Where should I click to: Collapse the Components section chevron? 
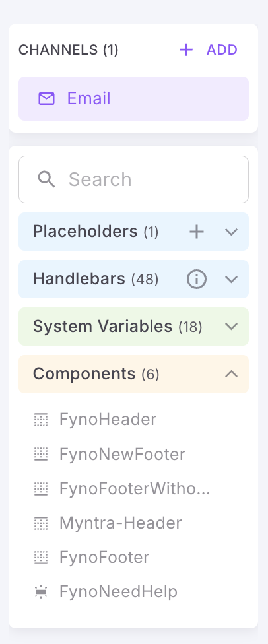click(x=232, y=373)
